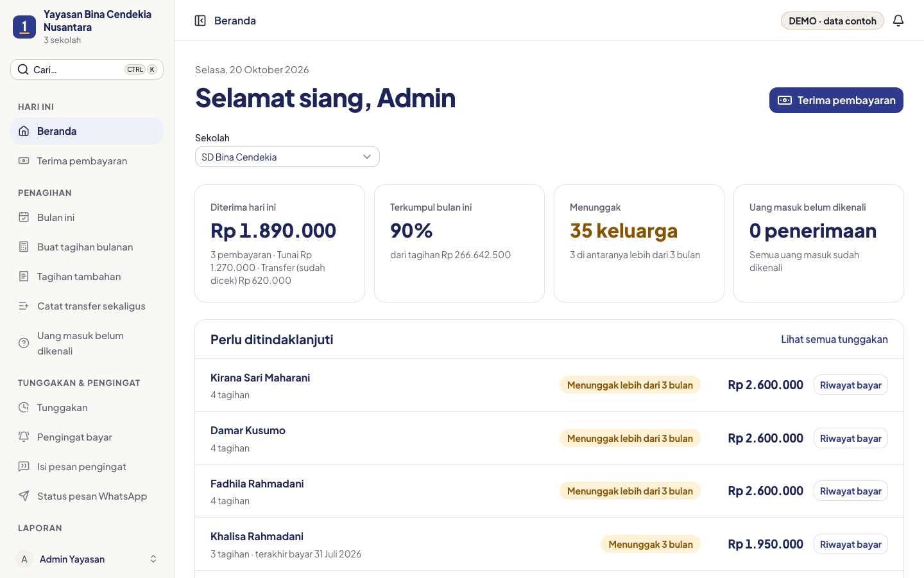This screenshot has width=924, height=578.
Task: Open Tunggakan menu item
Action: (87, 407)
